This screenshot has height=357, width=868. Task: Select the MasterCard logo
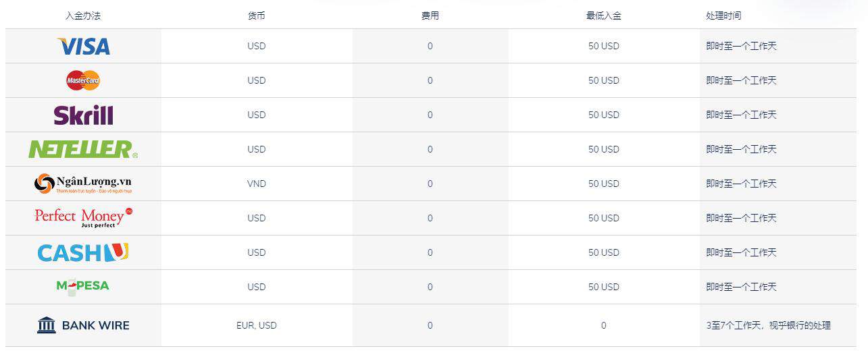[83, 80]
